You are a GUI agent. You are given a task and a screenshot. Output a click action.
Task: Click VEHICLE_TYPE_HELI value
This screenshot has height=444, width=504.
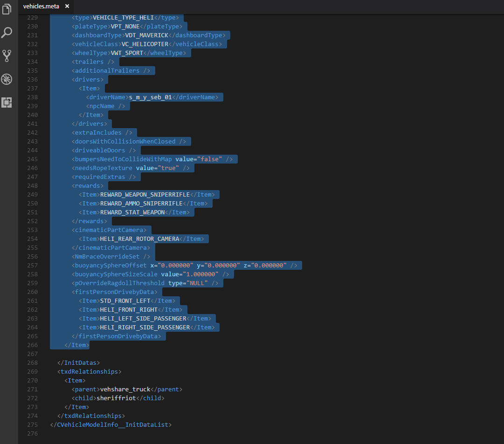click(x=123, y=18)
